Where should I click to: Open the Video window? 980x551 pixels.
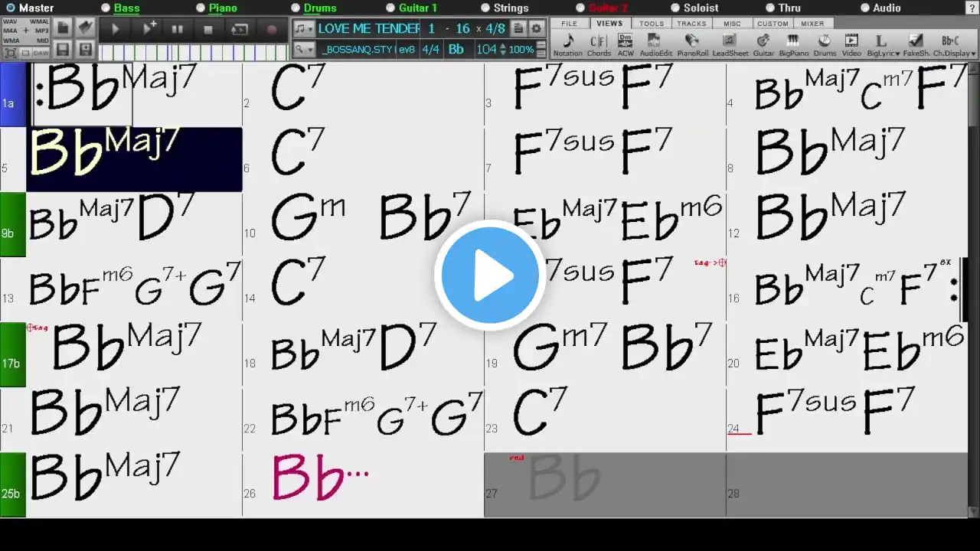click(851, 45)
